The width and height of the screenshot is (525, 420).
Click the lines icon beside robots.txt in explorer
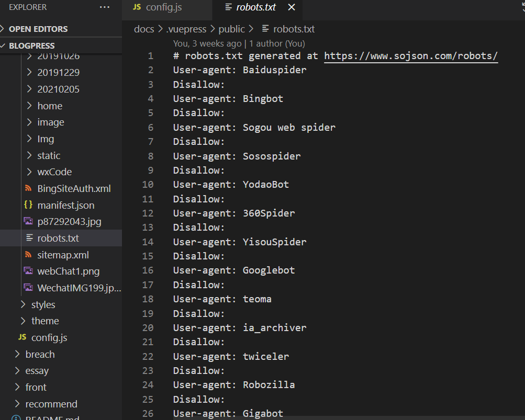(x=29, y=238)
